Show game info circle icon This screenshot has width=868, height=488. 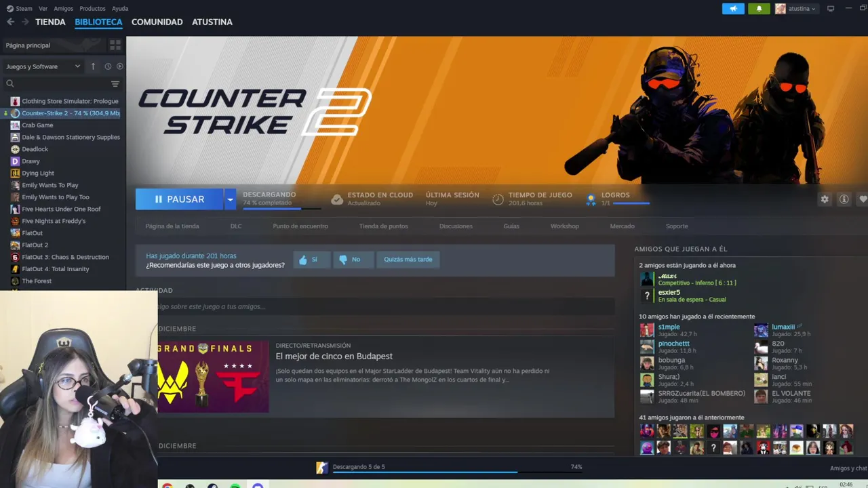[844, 199]
